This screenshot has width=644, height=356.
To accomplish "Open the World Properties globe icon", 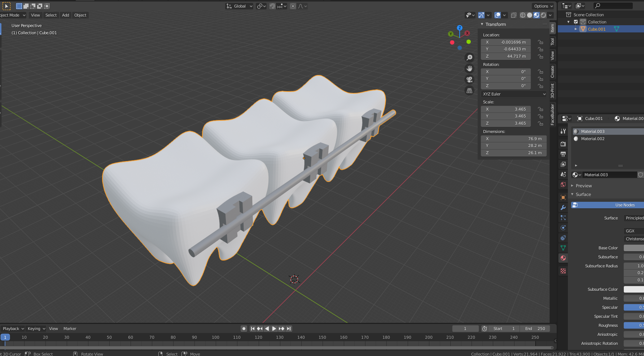I will tap(563, 185).
